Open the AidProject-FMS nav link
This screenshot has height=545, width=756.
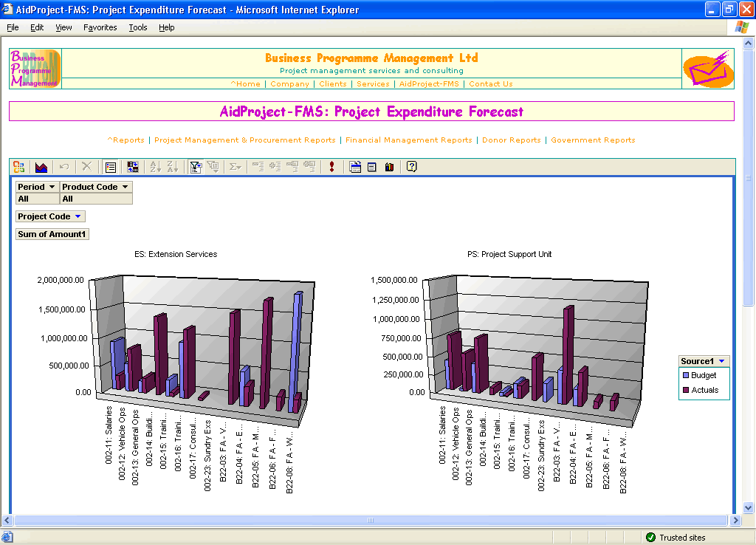click(429, 84)
